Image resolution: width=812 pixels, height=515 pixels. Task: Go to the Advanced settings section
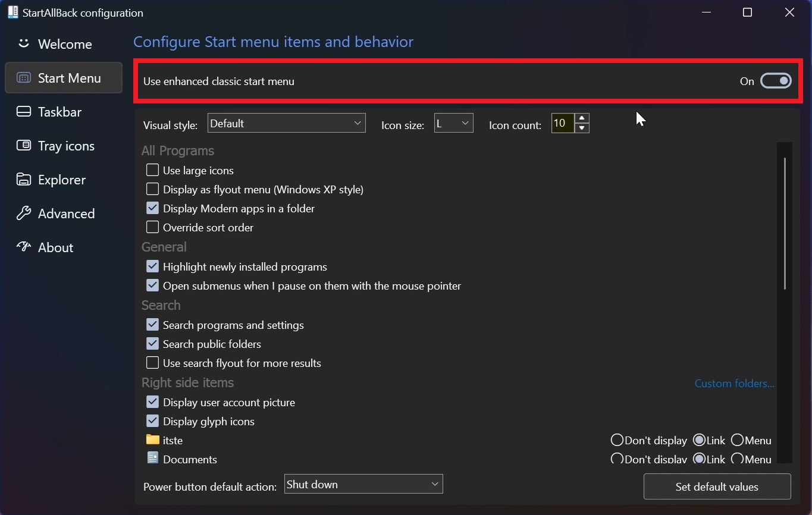point(65,213)
